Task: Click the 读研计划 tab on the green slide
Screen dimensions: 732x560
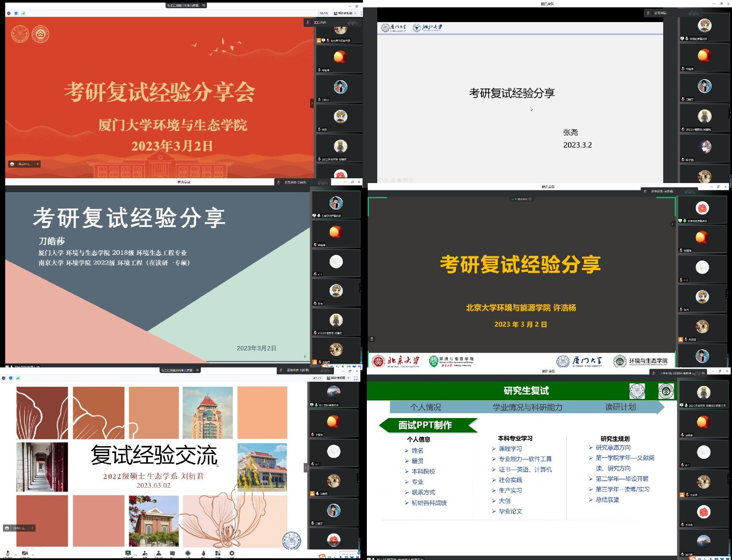Action: pos(620,407)
